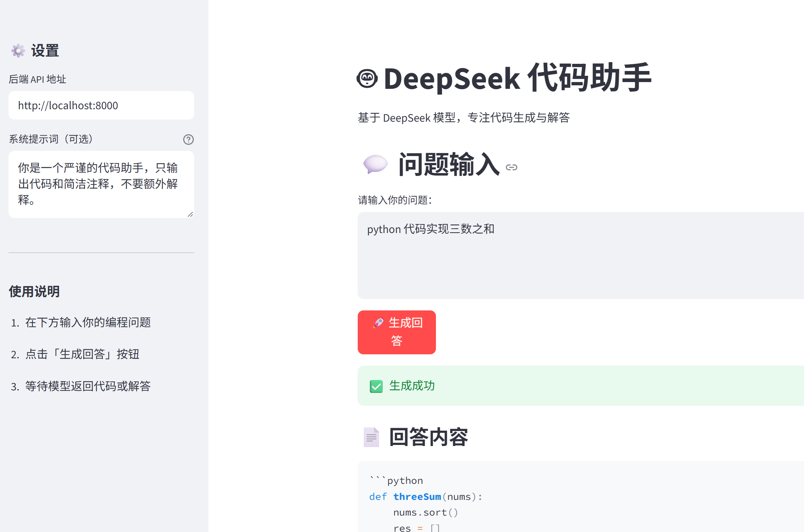Click the robot face icon in the title
Screen dimensions: 804x532
click(x=367, y=78)
